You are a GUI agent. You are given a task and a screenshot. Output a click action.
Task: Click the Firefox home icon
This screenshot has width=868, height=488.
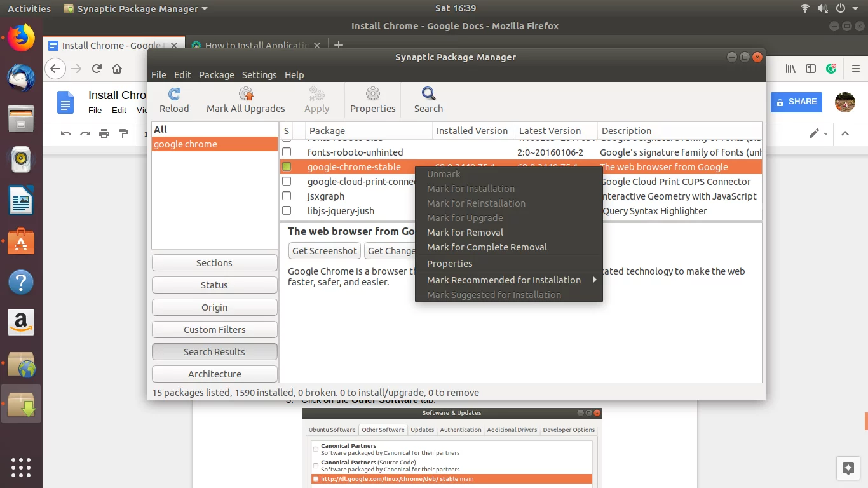click(117, 69)
